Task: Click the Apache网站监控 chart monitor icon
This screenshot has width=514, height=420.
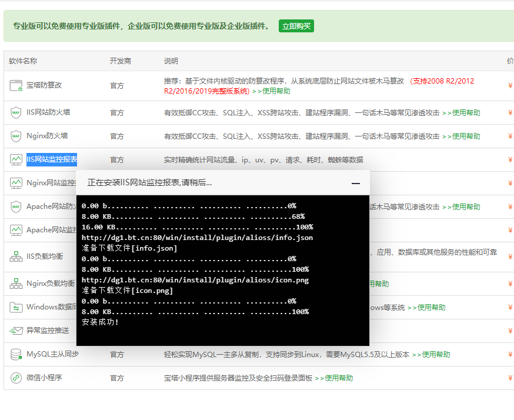Action: coord(16,231)
